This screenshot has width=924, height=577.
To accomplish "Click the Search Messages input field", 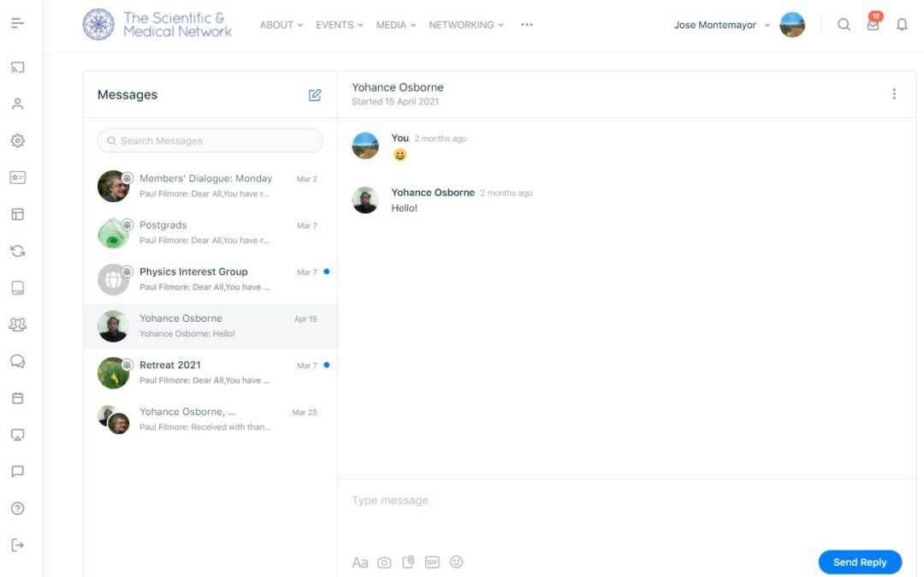I will [210, 140].
